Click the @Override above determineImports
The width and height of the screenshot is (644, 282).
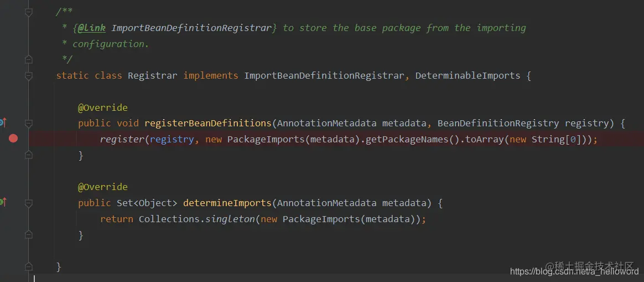tap(103, 187)
